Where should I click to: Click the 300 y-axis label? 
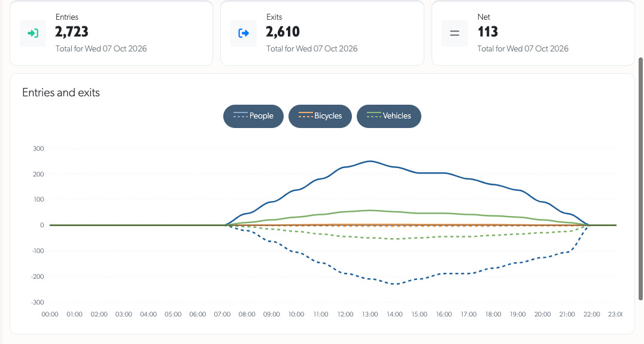38,148
